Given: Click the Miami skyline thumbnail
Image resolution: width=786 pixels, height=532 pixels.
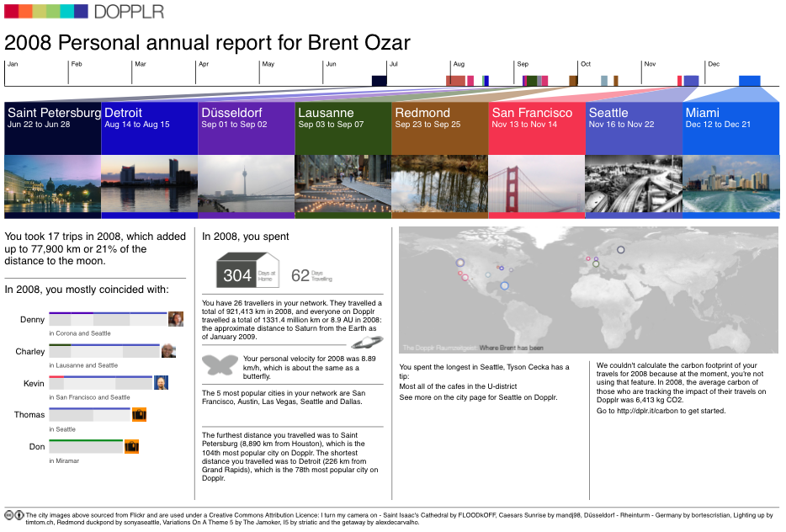Looking at the screenshot, I should click(730, 184).
